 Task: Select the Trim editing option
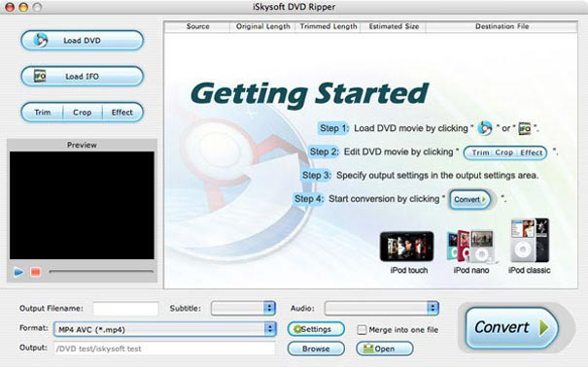43,113
